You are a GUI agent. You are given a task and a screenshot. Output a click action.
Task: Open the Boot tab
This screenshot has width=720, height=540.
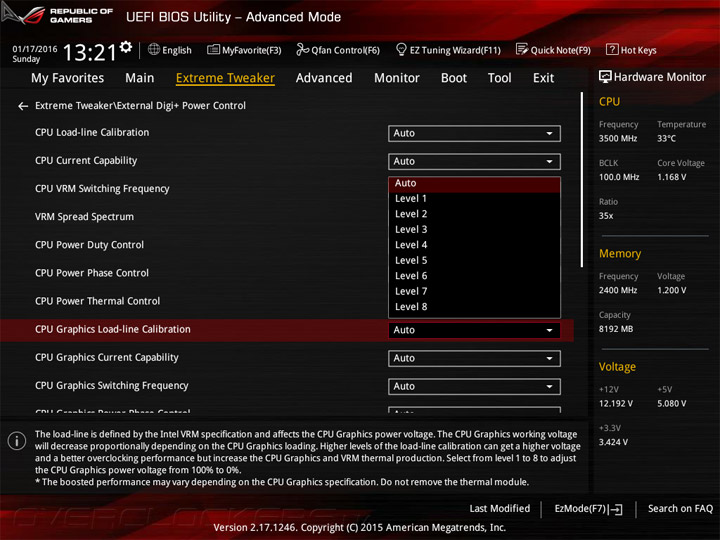pyautogui.click(x=454, y=78)
